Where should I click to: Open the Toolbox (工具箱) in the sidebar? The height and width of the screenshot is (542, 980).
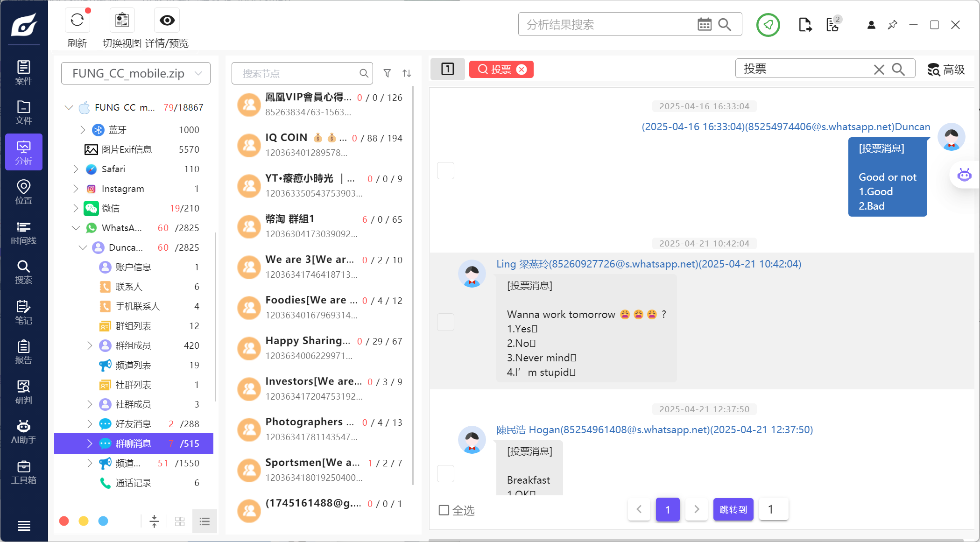23,472
